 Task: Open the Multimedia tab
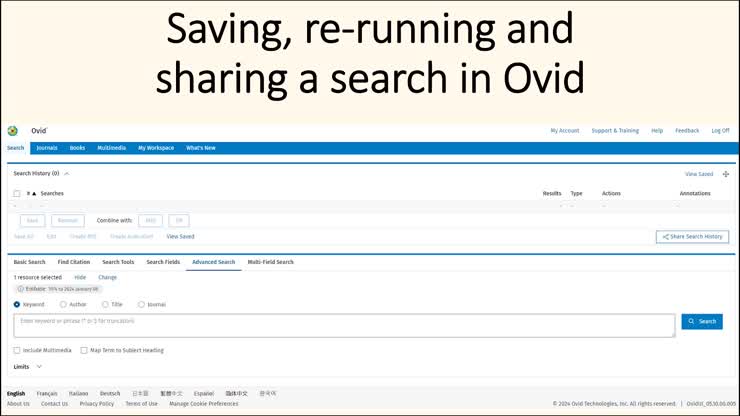pyautogui.click(x=111, y=148)
